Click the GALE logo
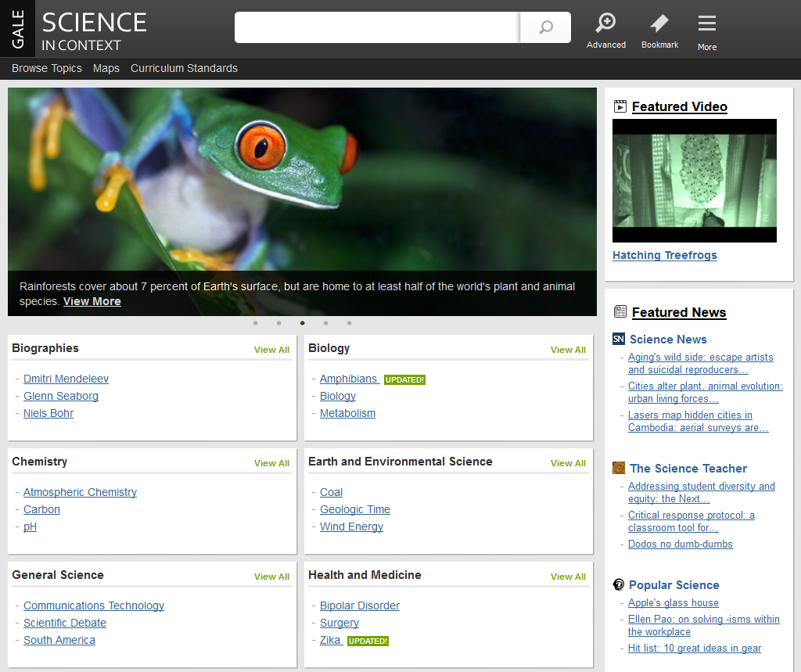This screenshot has height=672, width=801. pyautogui.click(x=17, y=28)
